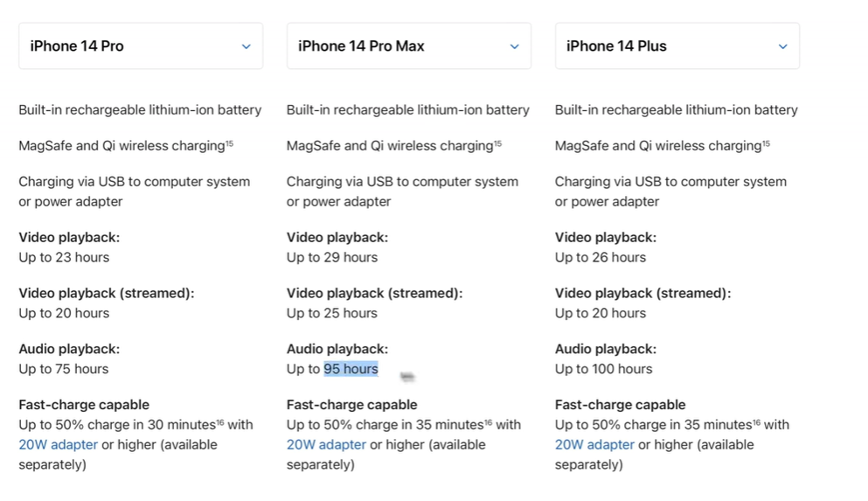Click footnote 16 after '30 minutes' for iPhone 14 Pro

219,422
